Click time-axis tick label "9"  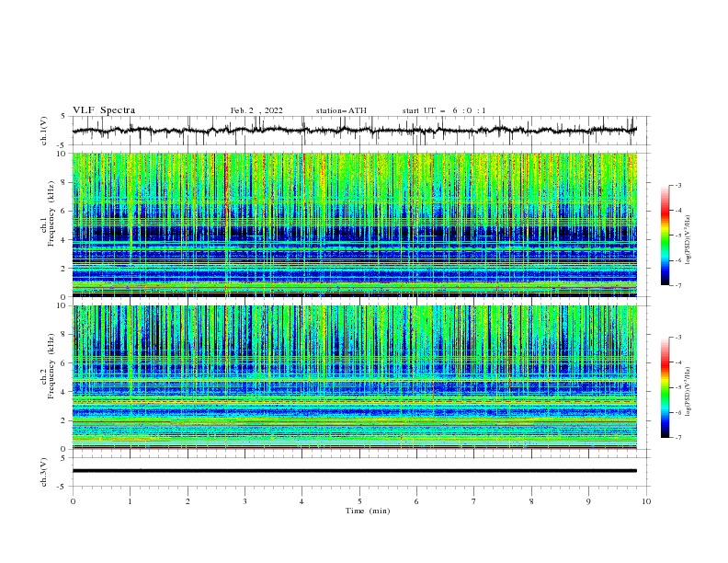[x=588, y=501]
